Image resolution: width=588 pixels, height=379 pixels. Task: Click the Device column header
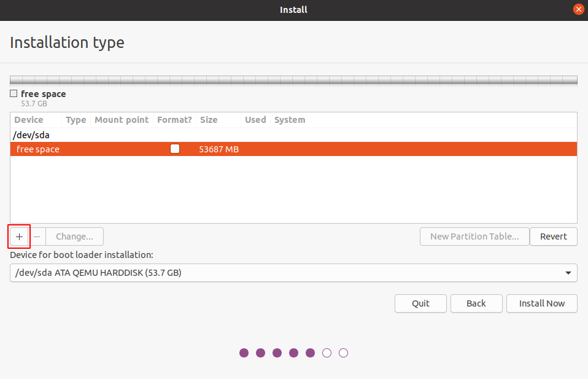point(29,120)
